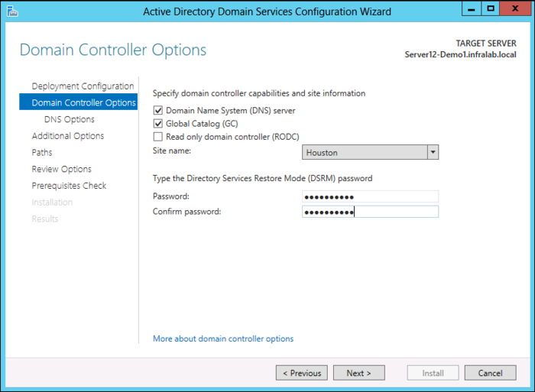
Task: Enable Read only domain controller (RODC)
Action: tap(158, 137)
